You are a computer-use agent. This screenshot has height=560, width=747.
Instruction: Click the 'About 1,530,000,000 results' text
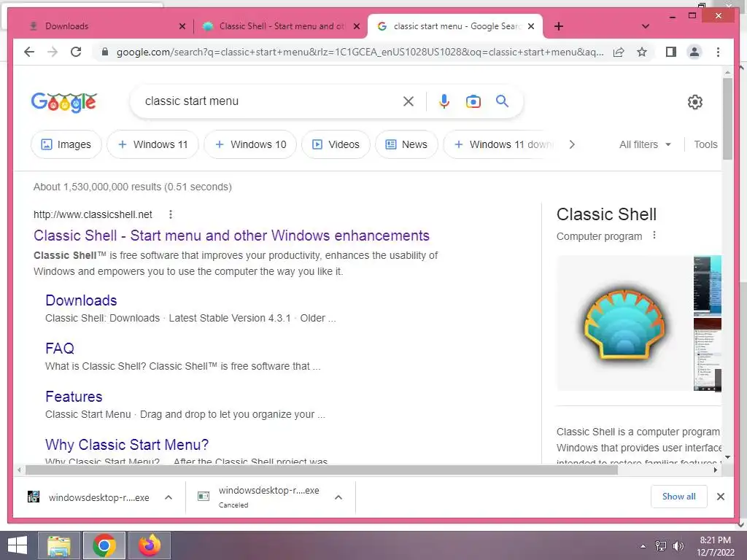[133, 187]
